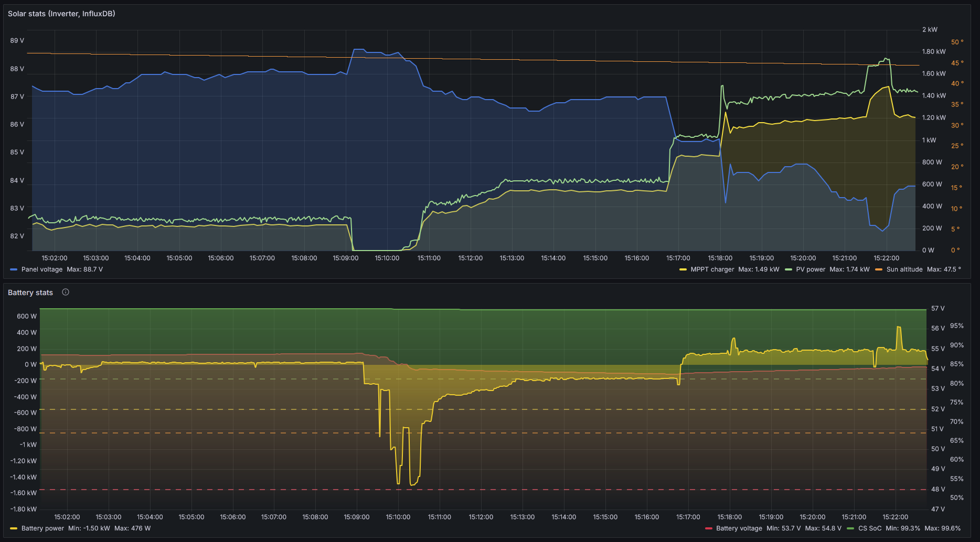
Task: Click the Battery power 'Max: 476 W' value
Action: (x=132, y=528)
